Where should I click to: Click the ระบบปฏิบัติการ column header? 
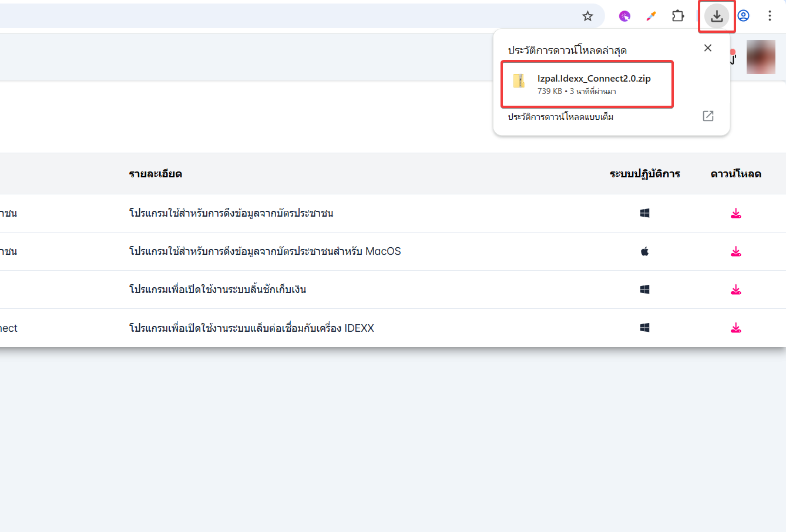tap(644, 174)
